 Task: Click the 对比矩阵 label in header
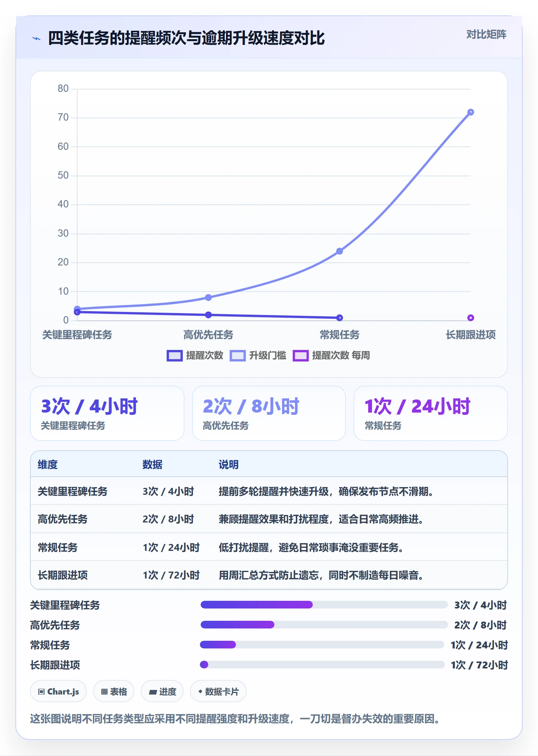(x=486, y=35)
